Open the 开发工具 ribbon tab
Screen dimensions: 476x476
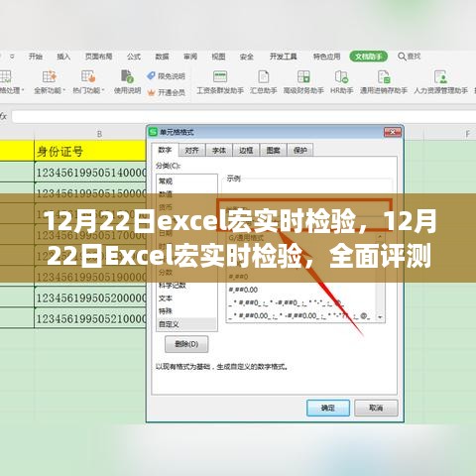click(284, 57)
